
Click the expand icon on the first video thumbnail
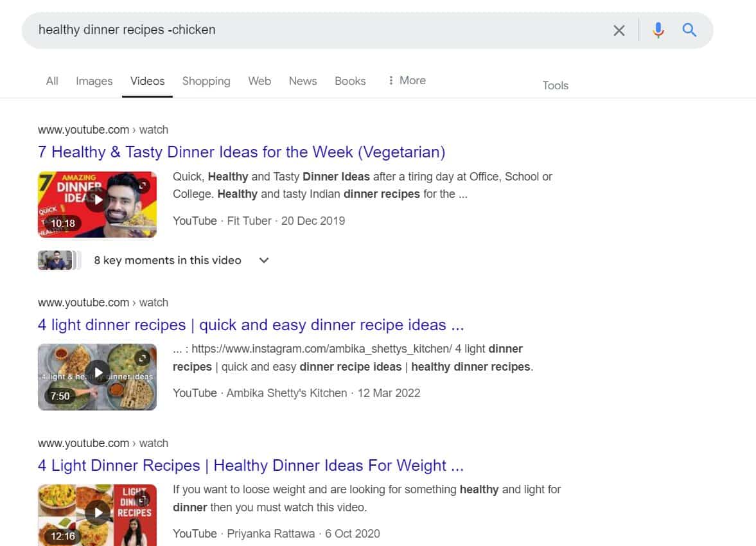coord(143,186)
